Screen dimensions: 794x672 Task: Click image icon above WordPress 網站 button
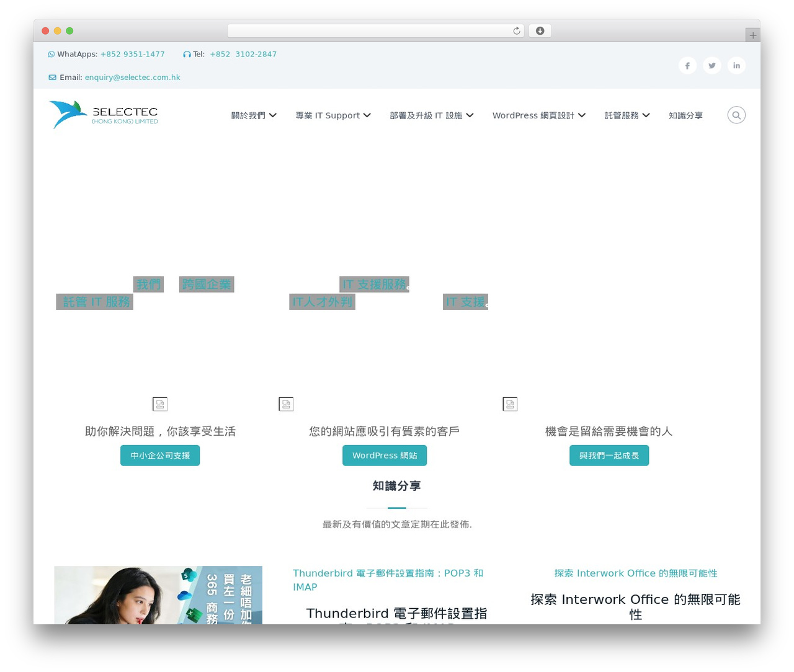pyautogui.click(x=286, y=404)
